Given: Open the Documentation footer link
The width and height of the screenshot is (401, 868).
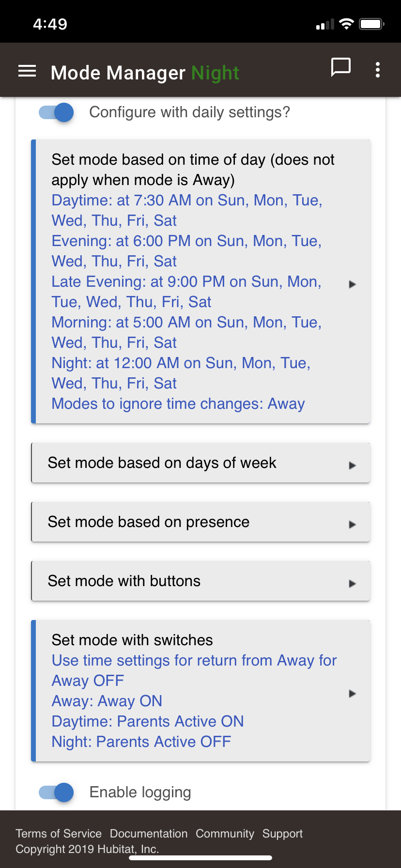Looking at the screenshot, I should click(149, 834).
